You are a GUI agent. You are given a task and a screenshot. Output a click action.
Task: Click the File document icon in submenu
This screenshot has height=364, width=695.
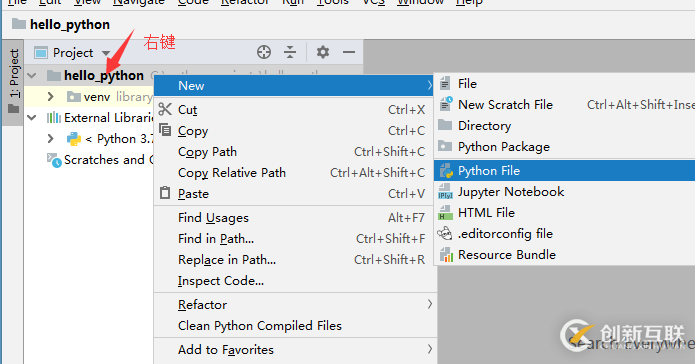coord(445,83)
